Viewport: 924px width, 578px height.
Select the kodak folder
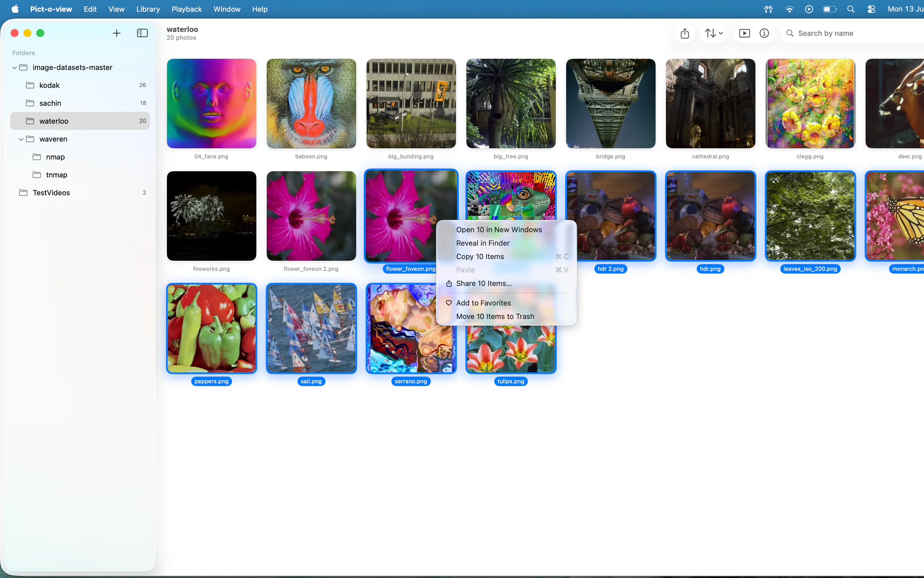coord(80,85)
